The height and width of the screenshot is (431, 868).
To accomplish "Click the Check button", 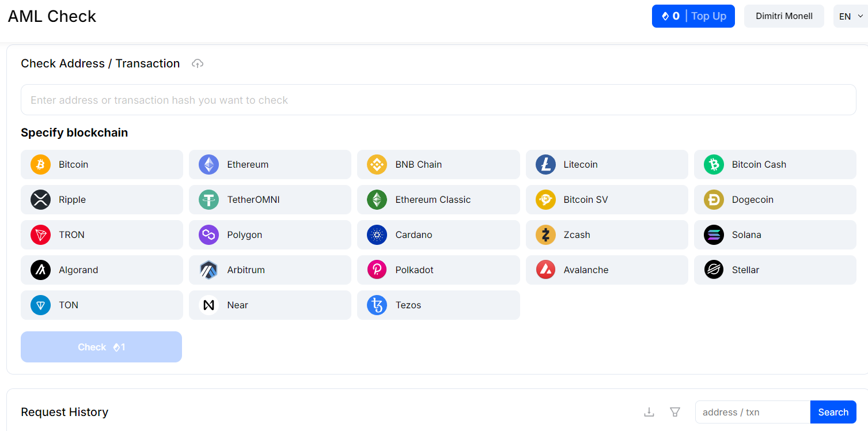I will (101, 347).
